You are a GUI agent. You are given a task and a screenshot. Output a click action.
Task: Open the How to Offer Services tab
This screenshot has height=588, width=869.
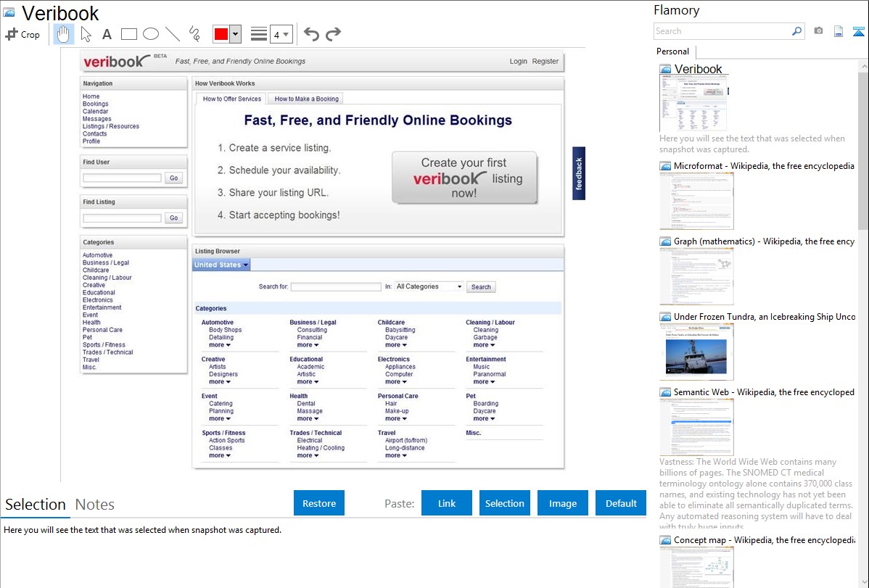point(231,99)
